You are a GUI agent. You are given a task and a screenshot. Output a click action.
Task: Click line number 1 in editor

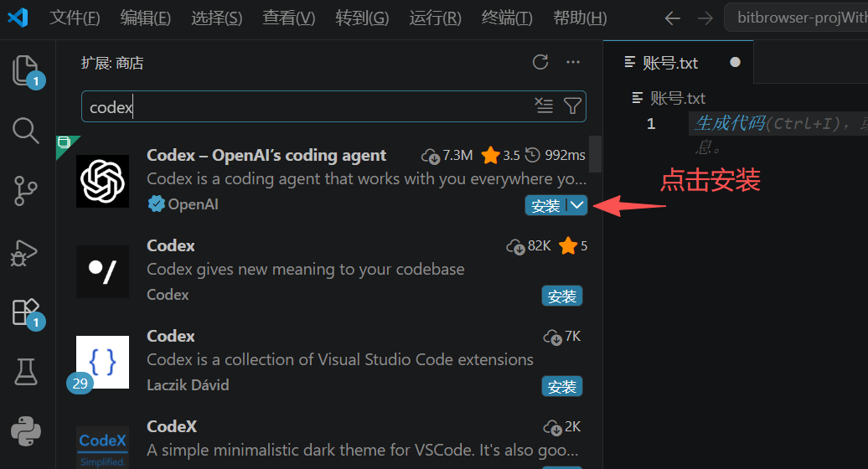651,123
